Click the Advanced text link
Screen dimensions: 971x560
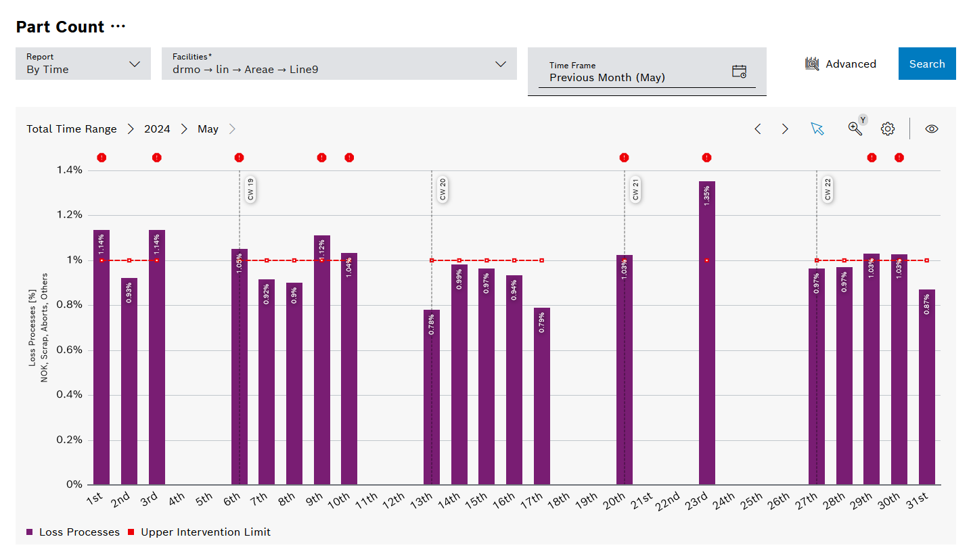(851, 64)
